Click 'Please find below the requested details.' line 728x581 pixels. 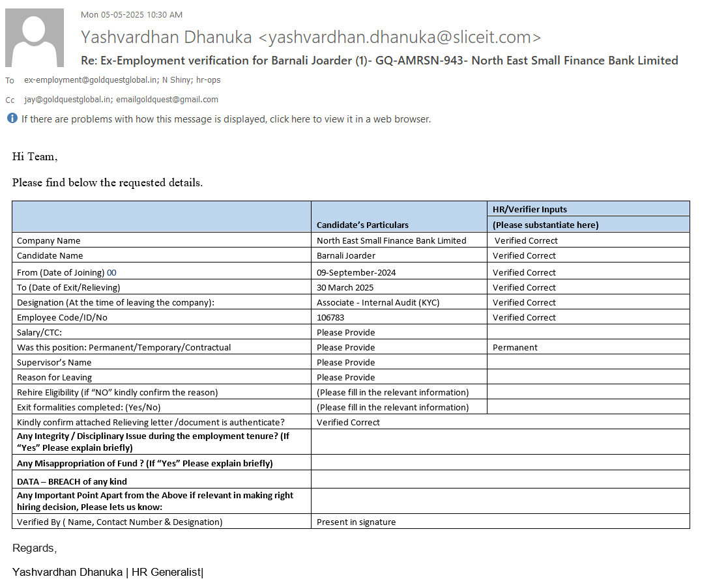(x=108, y=183)
